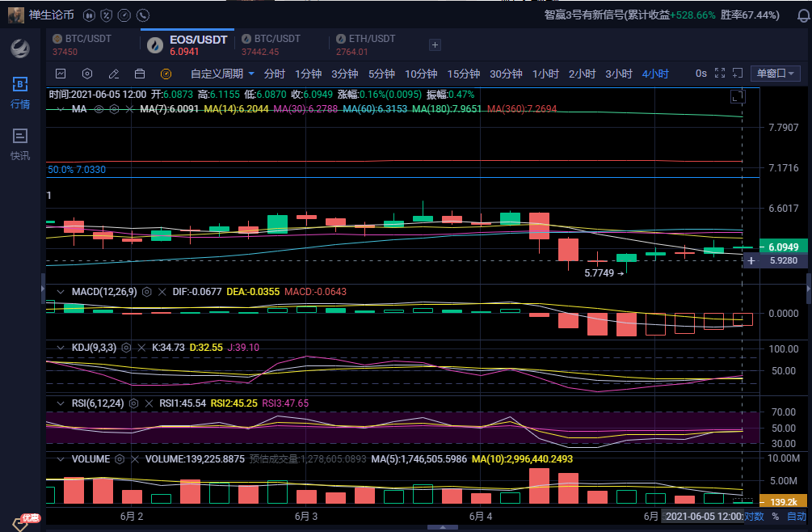Select the 4小时 interval
This screenshot has width=812, height=532.
coord(655,74)
